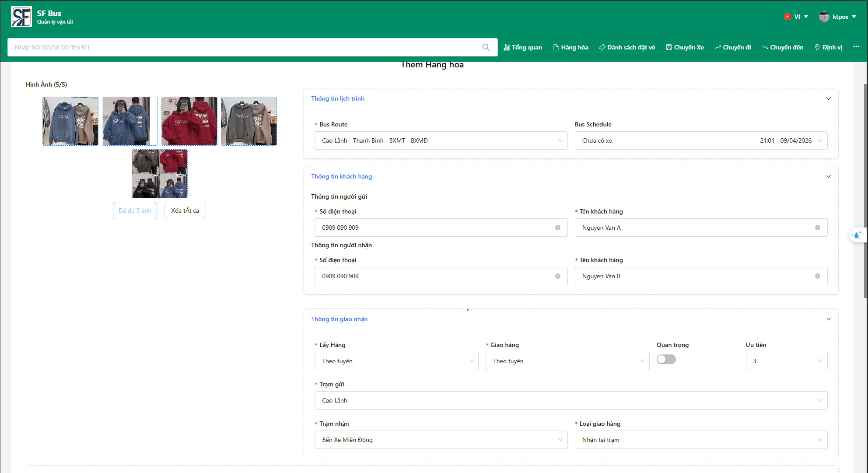Toggle the Quan trọng switch
The height and width of the screenshot is (473, 868).
[666, 359]
